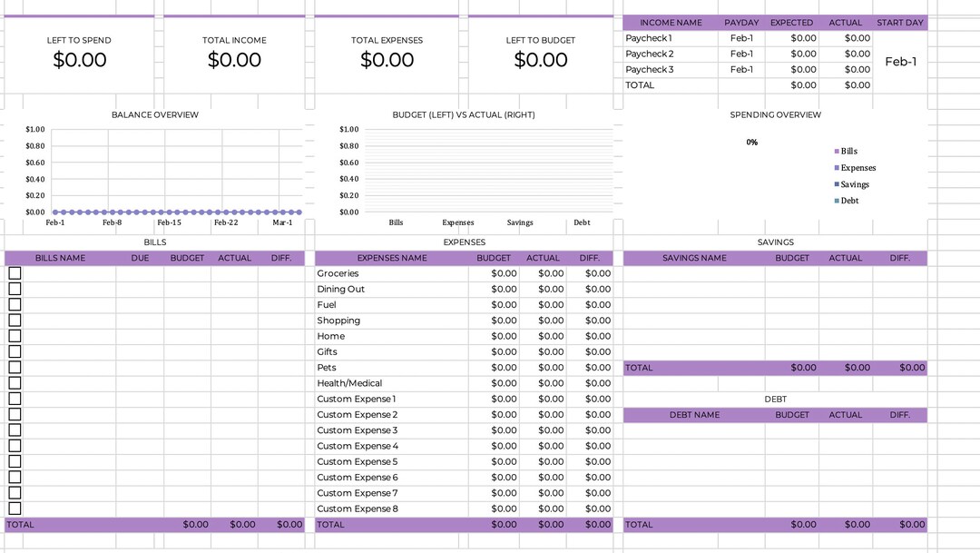Click the Savings legend color swatch
This screenshot has height=553, width=980.
click(837, 184)
